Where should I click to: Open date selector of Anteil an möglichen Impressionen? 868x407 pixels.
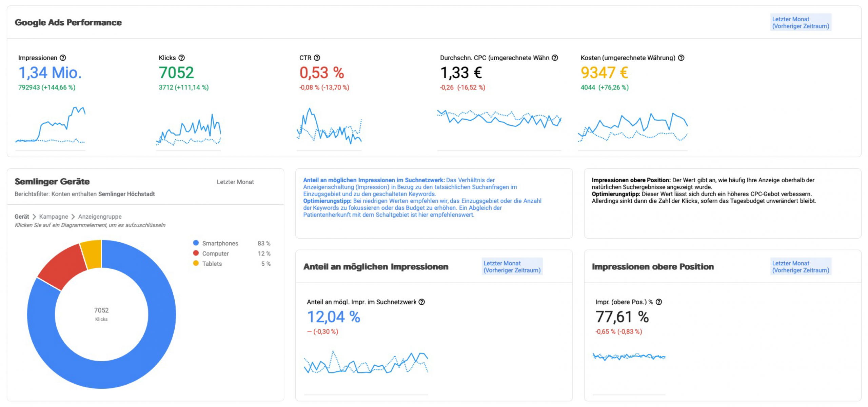[512, 266]
